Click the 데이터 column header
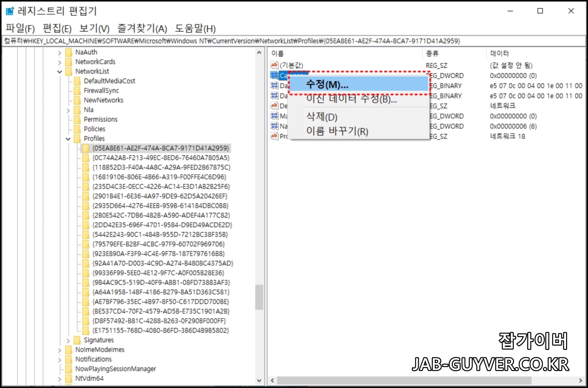Viewport: 588px width, 388px height. point(536,54)
